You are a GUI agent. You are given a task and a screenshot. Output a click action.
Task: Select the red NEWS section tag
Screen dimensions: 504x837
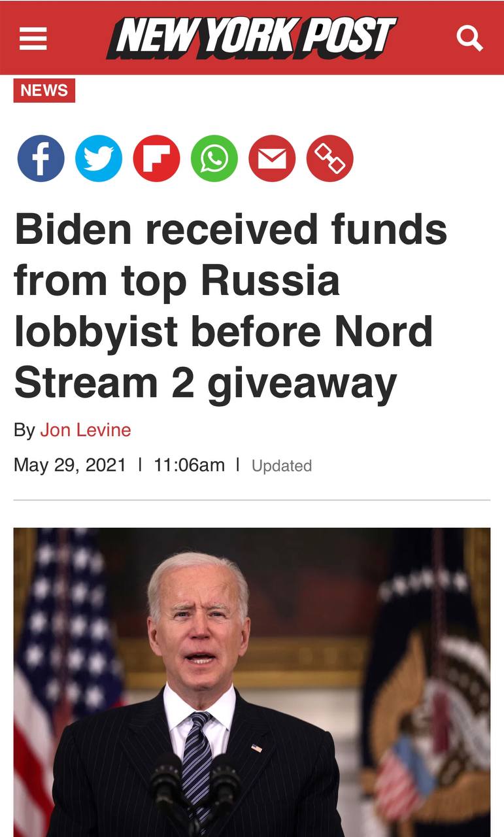44,90
